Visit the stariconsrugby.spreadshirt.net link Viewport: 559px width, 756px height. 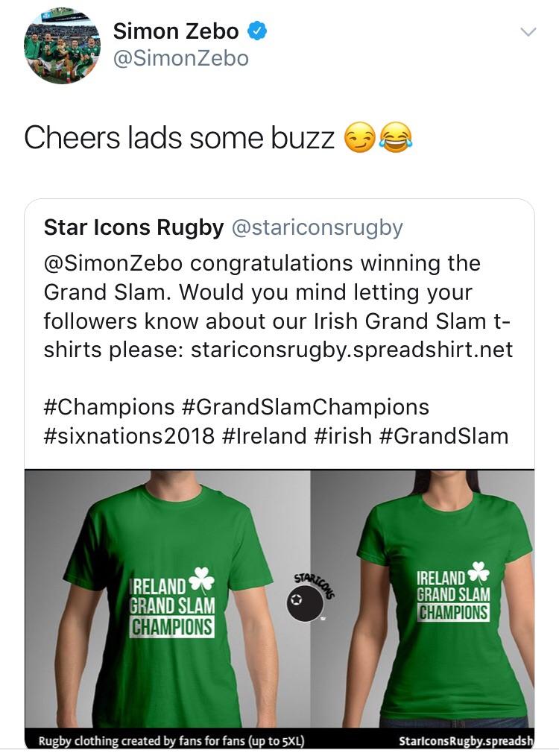(x=352, y=350)
